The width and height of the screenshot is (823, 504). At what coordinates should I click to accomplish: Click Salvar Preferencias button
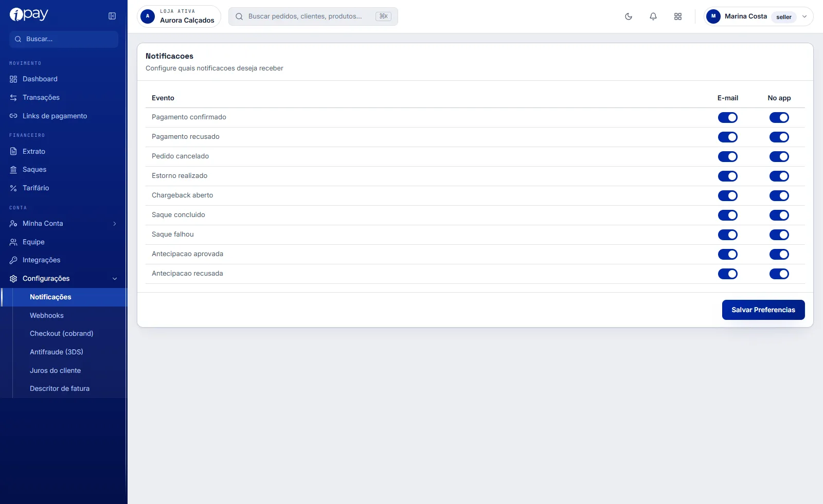(763, 310)
